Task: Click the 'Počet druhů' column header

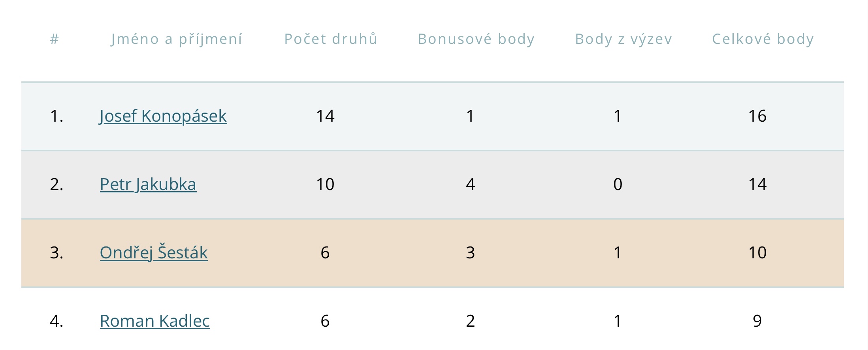Action: (x=331, y=39)
